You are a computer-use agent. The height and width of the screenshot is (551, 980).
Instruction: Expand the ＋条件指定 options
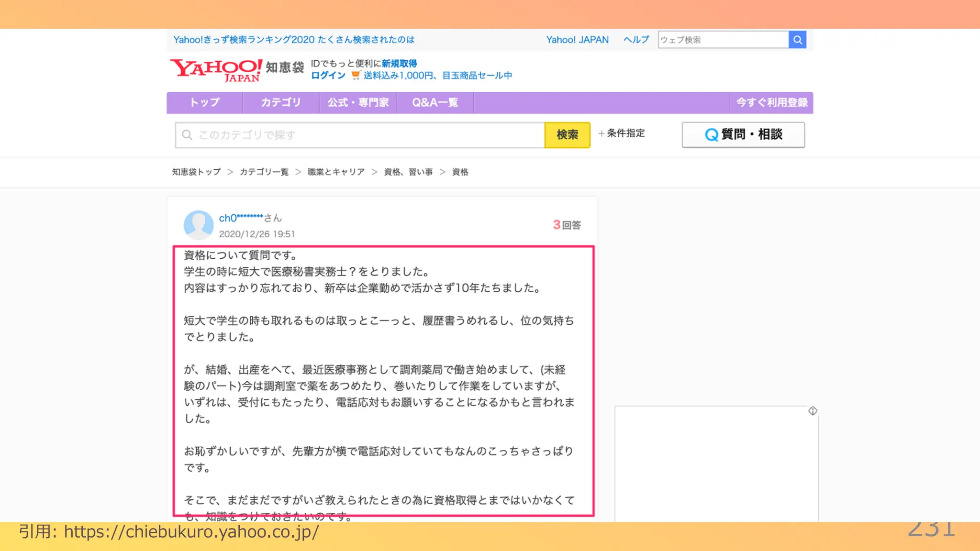tap(621, 133)
